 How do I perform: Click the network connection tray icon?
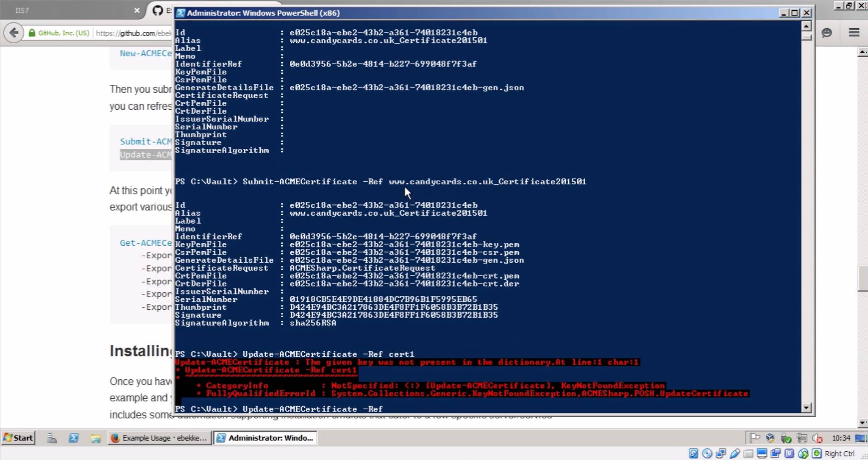coord(802,438)
